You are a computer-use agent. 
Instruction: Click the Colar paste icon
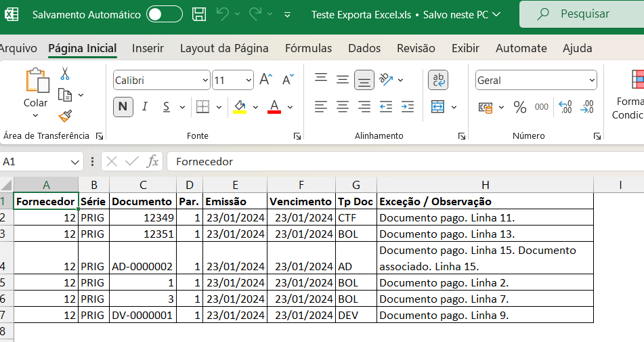37,81
